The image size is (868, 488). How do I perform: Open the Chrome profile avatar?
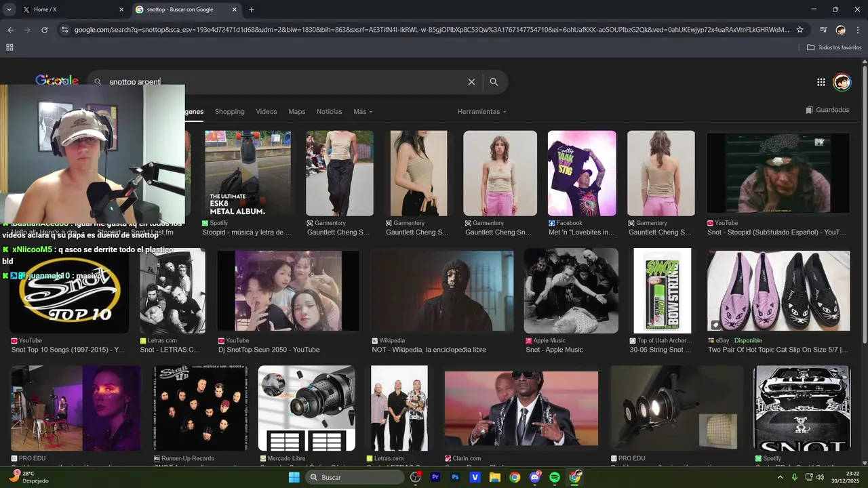click(x=841, y=30)
